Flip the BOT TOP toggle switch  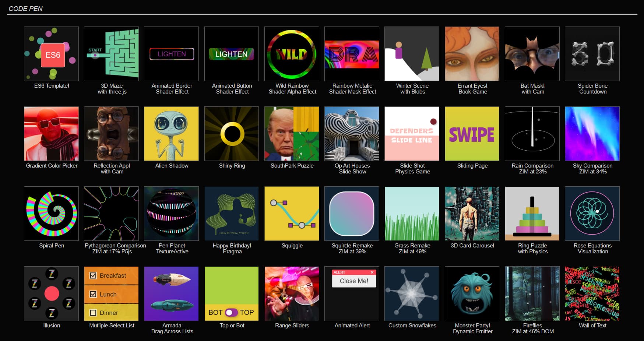click(x=231, y=313)
